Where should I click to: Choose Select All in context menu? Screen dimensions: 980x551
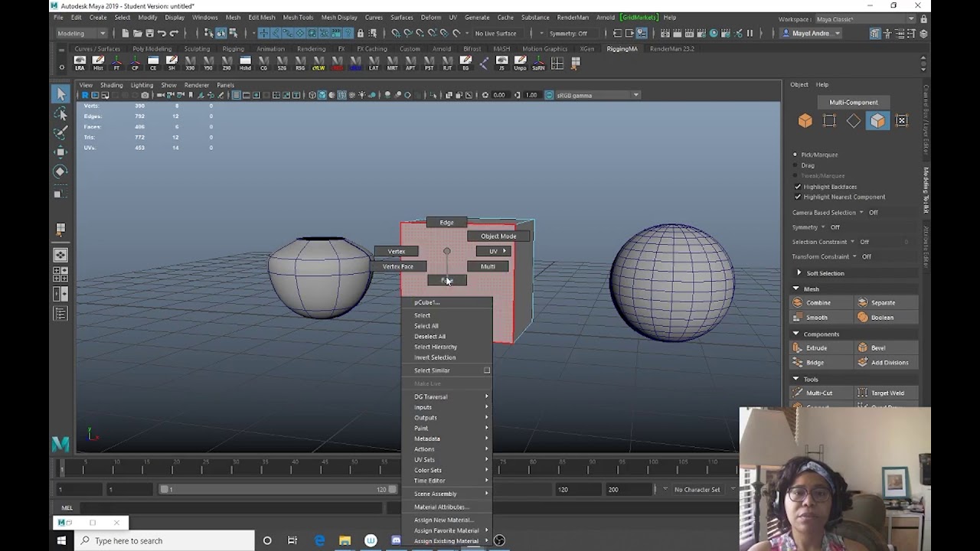(426, 326)
